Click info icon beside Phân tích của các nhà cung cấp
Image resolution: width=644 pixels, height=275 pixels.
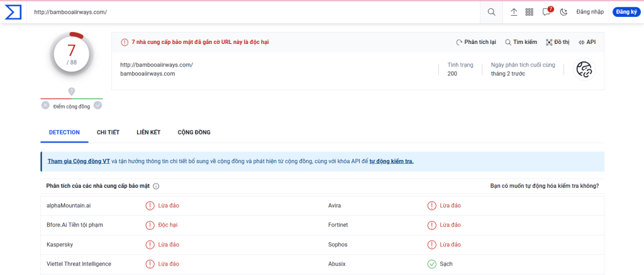click(156, 186)
